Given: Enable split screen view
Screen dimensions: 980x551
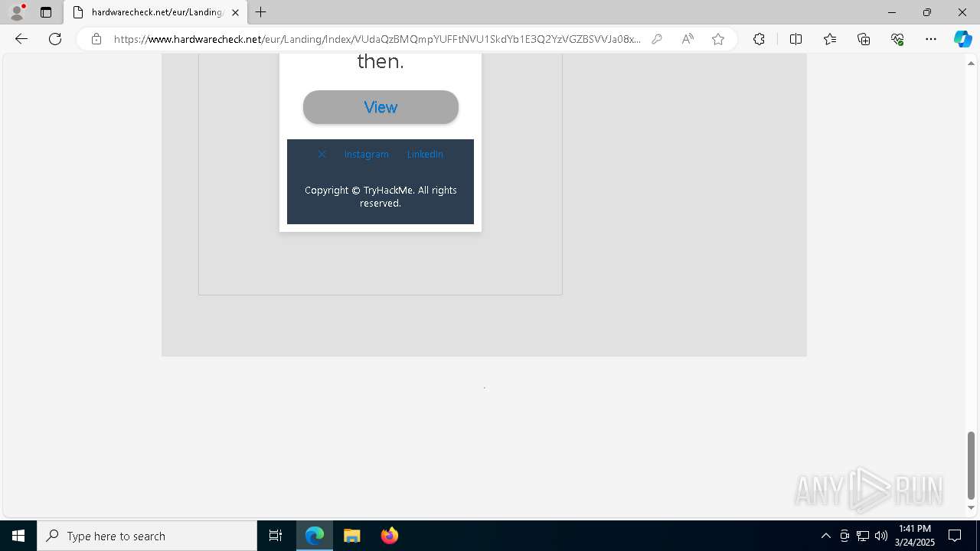Looking at the screenshot, I should click(x=795, y=39).
